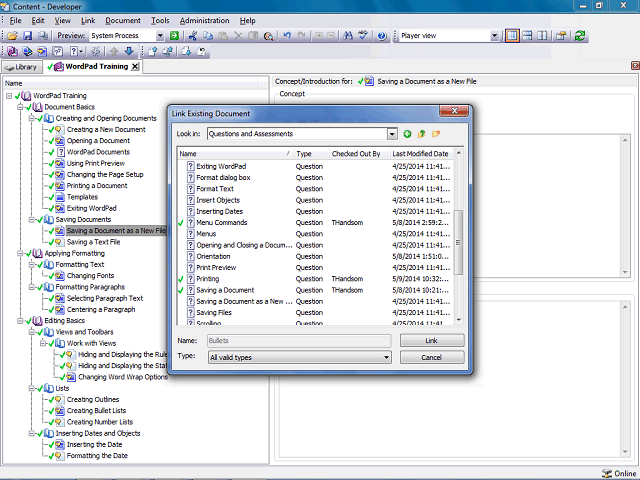This screenshot has height=480, width=640.
Task: Click the Up One Level icon in dialog
Action: tap(422, 134)
